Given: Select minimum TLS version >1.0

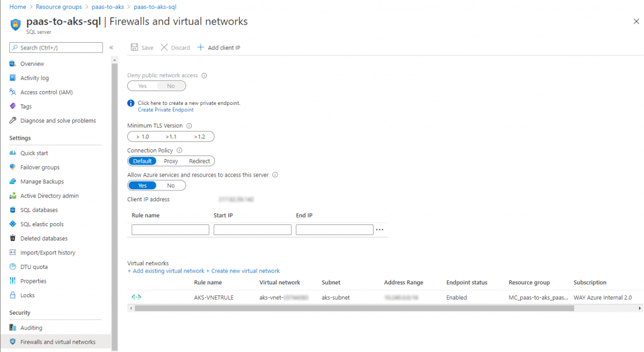Looking at the screenshot, I should coord(143,136).
